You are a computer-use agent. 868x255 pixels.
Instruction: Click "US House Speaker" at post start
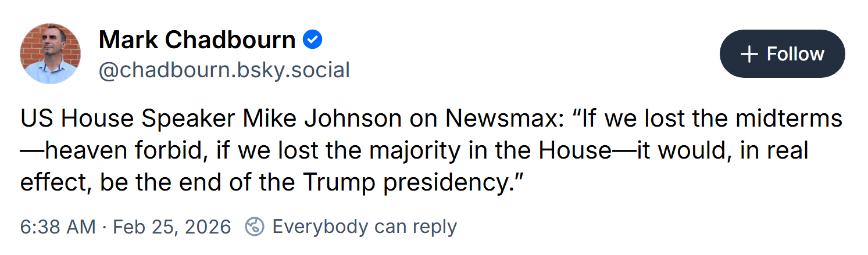tap(127, 119)
